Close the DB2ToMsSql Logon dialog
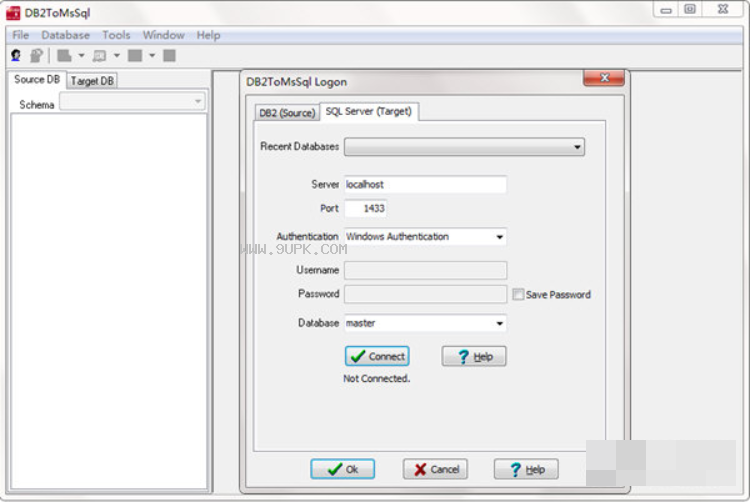The image size is (753, 504). (604, 78)
